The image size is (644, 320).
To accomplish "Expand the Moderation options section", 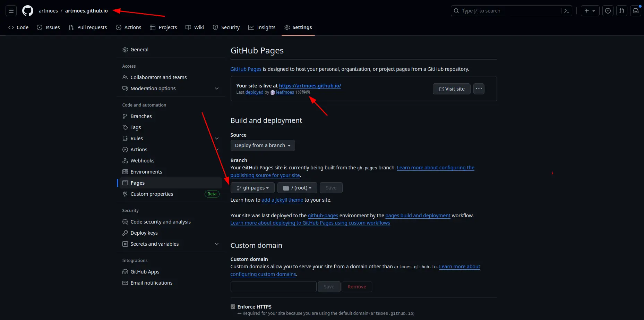I will (171, 89).
